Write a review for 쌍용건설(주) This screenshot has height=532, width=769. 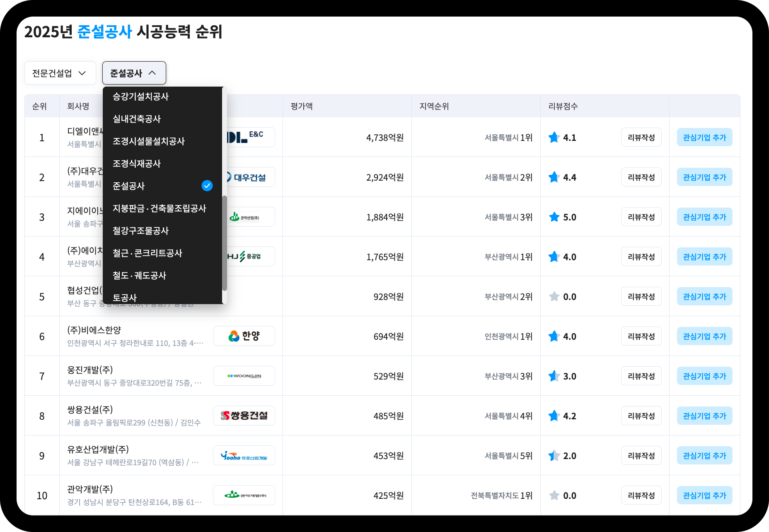[x=641, y=416]
